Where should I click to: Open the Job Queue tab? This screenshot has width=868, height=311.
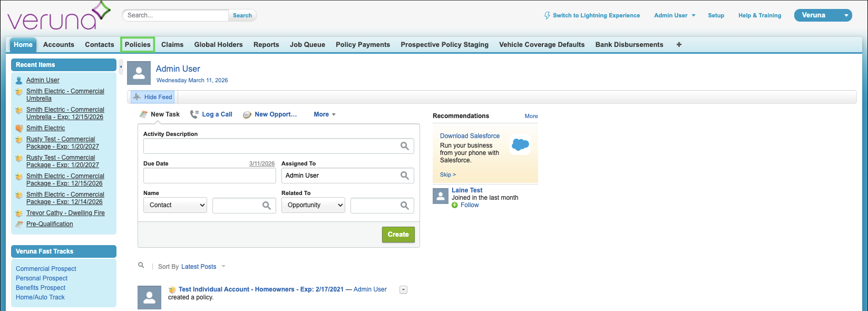point(307,45)
